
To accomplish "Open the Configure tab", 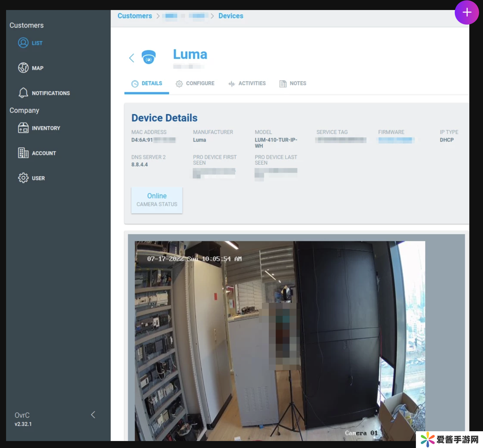I will pyautogui.click(x=195, y=83).
